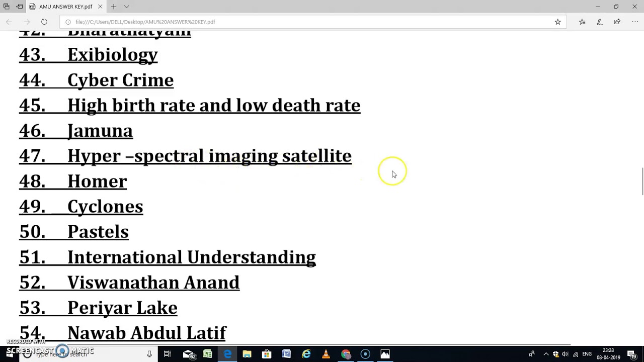Click answer 53 Periyar Lake
The image size is (644, 362).
tap(98, 308)
